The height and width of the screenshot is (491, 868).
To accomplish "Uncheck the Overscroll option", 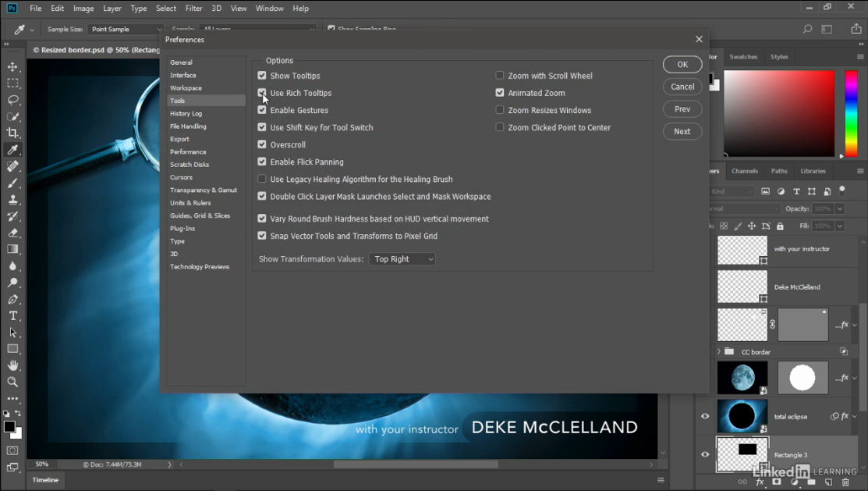I will (262, 144).
